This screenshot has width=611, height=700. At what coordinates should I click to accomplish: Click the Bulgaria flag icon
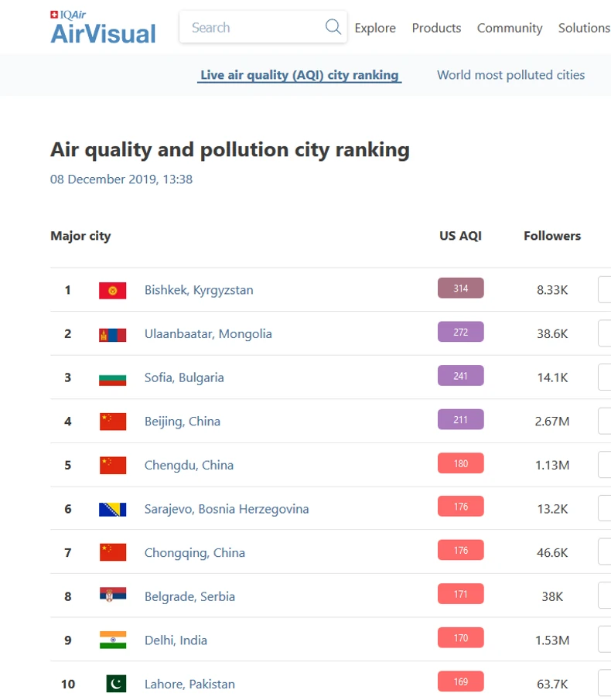[x=113, y=378]
